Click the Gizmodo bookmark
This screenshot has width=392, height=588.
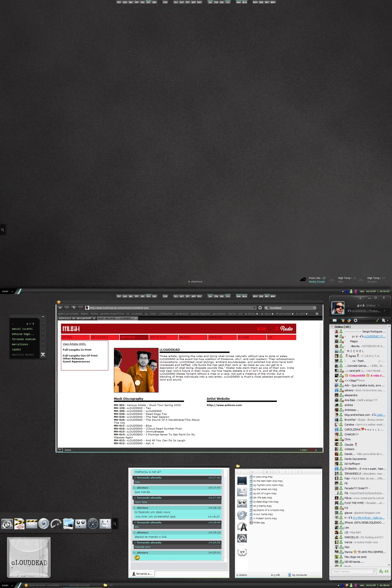point(137,314)
